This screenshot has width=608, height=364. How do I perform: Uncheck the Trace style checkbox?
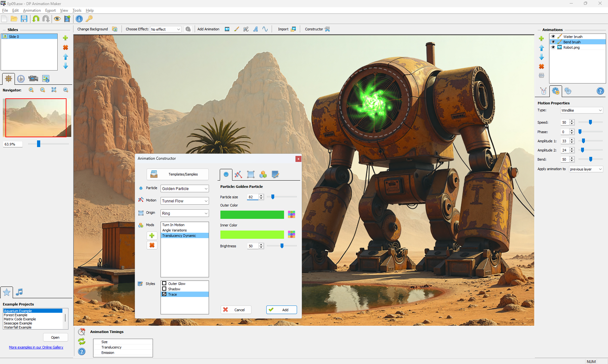pyautogui.click(x=164, y=294)
